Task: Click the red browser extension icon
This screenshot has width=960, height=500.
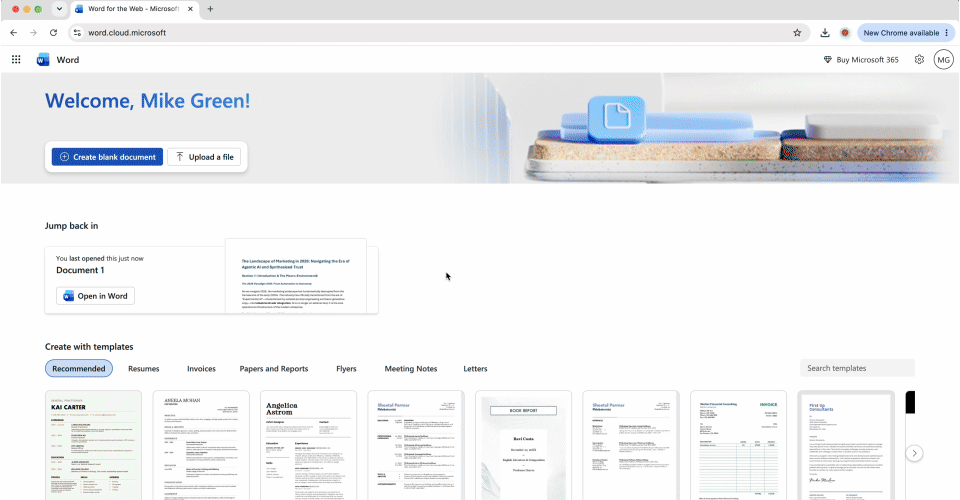Action: [845, 32]
